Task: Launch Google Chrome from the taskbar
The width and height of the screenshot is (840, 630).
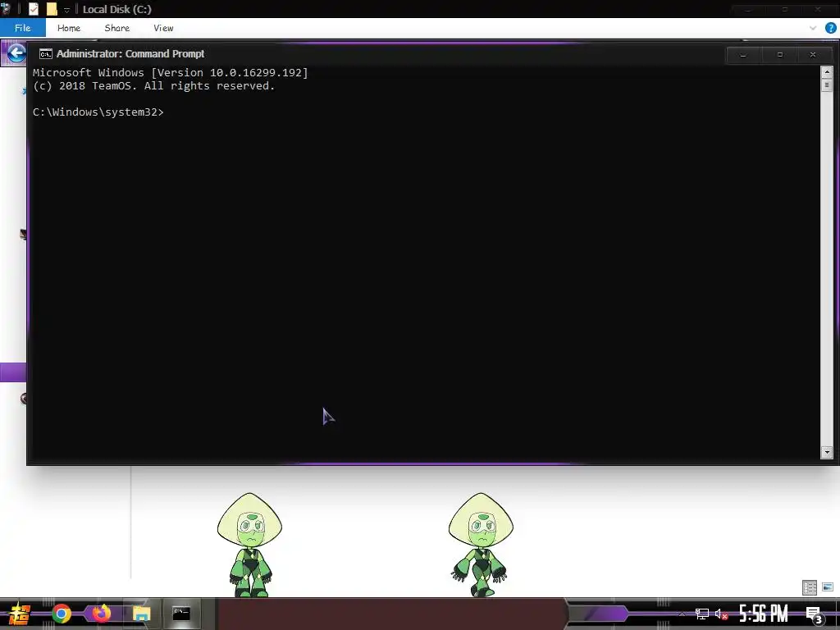Action: tap(62, 614)
